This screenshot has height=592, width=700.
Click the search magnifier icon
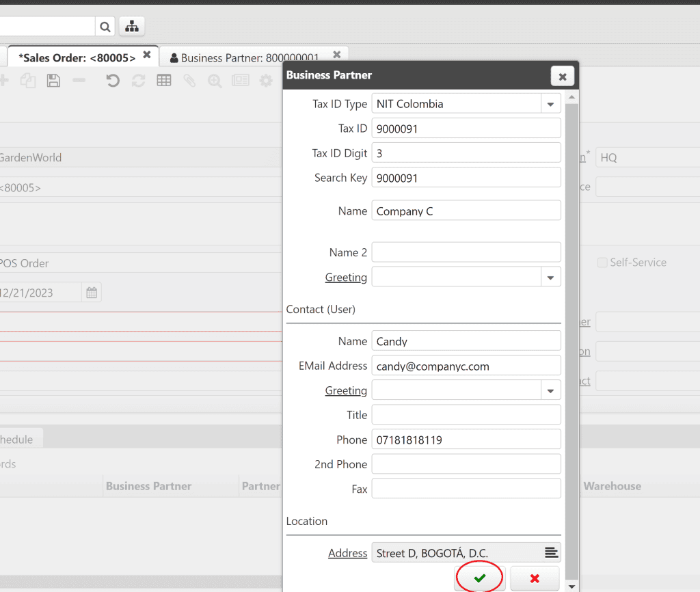pos(105,27)
